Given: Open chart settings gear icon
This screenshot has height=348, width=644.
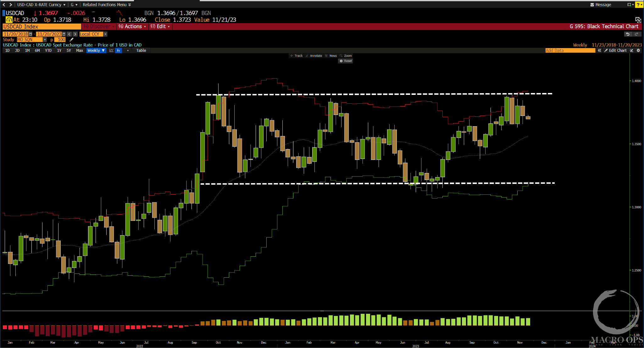Looking at the screenshot, I should click(x=638, y=51).
